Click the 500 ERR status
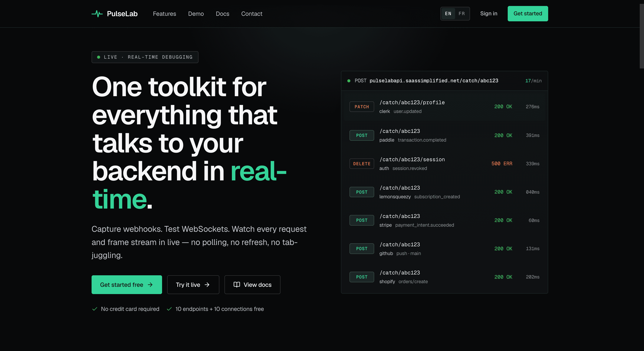The width and height of the screenshot is (644, 351). (x=502, y=164)
